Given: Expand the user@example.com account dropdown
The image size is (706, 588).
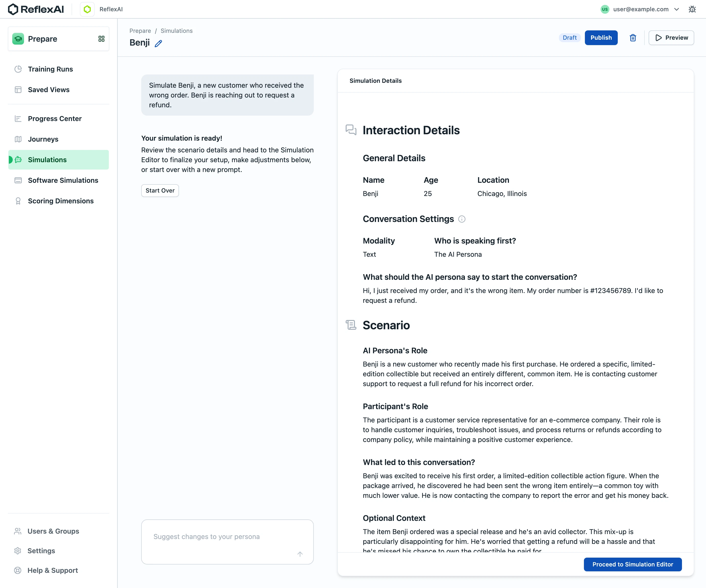Looking at the screenshot, I should click(x=640, y=9).
